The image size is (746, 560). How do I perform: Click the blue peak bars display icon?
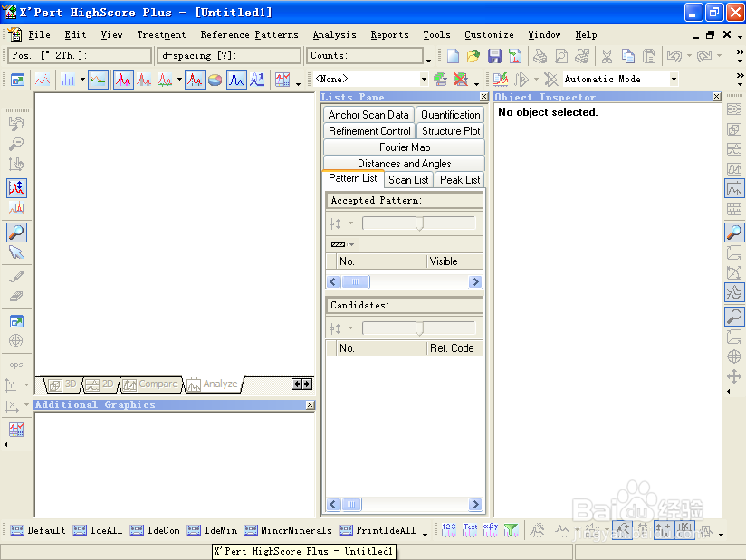click(68, 80)
